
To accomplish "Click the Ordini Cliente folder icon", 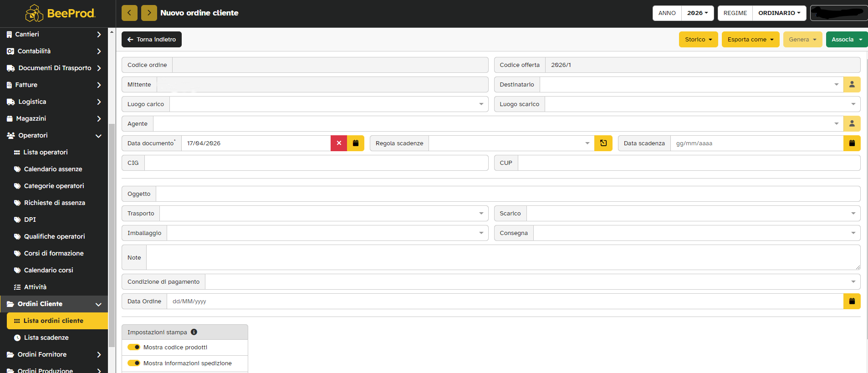I will click(10, 304).
